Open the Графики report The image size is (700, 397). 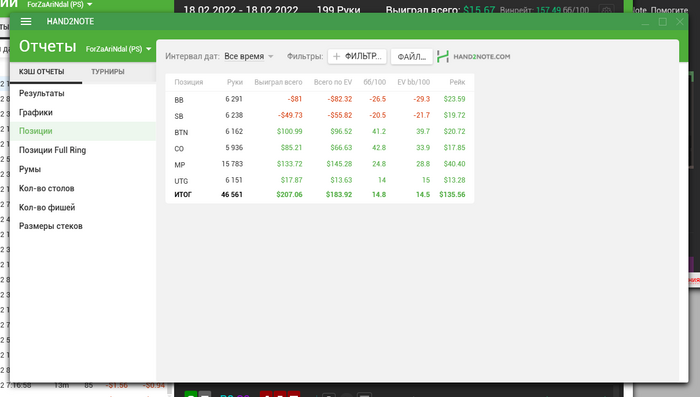coord(83,113)
